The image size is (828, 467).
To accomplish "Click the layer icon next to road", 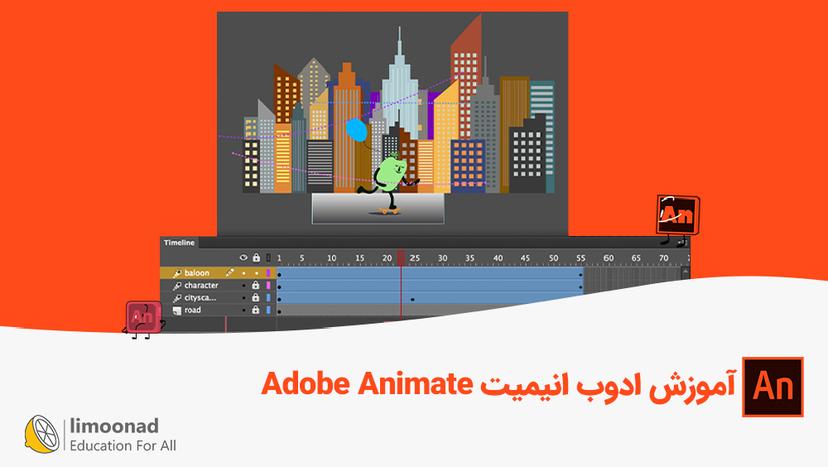I will point(177,311).
